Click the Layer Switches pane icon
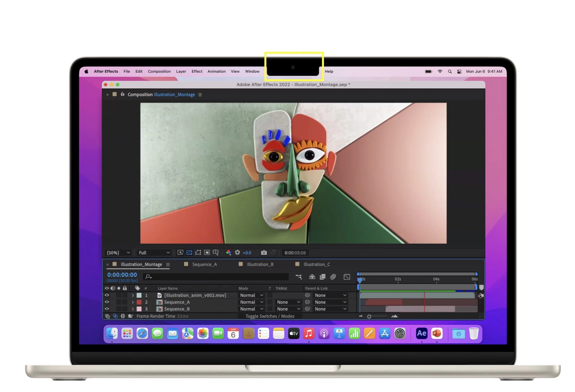 [107, 316]
